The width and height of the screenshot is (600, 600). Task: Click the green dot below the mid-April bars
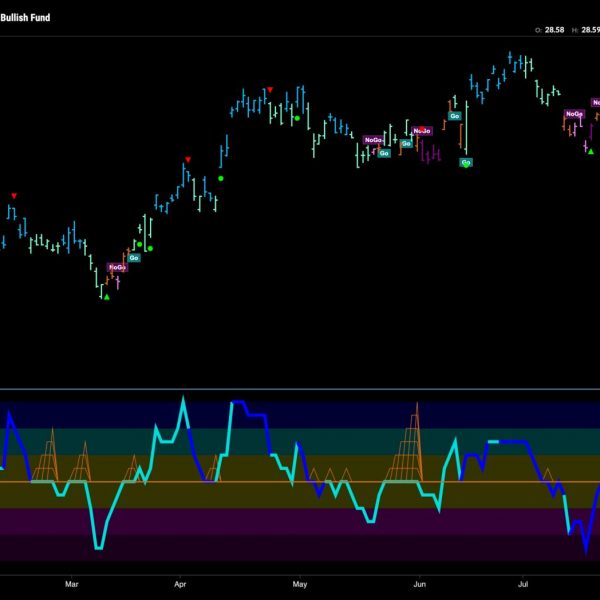(x=220, y=178)
